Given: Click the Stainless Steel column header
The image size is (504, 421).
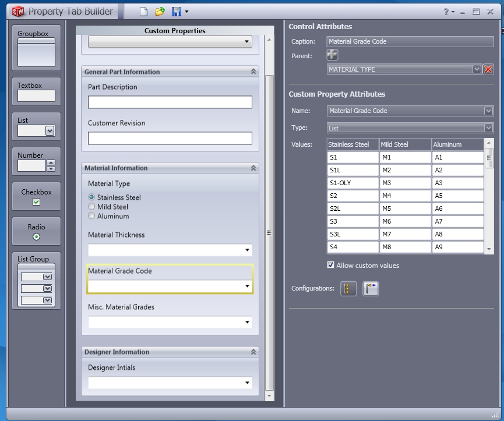Looking at the screenshot, I should (353, 144).
